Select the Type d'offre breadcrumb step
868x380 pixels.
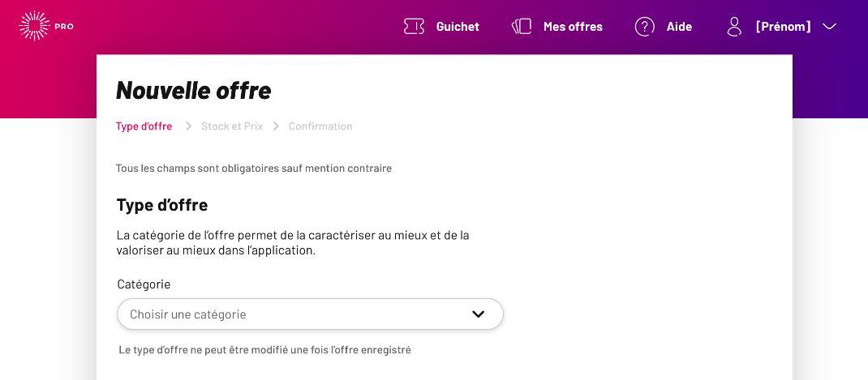click(x=144, y=126)
